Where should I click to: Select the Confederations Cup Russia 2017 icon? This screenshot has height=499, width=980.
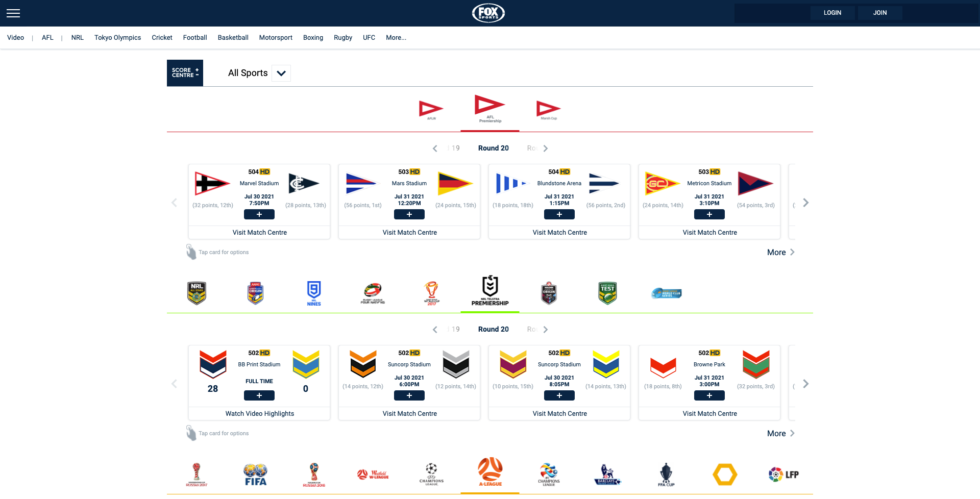click(197, 475)
